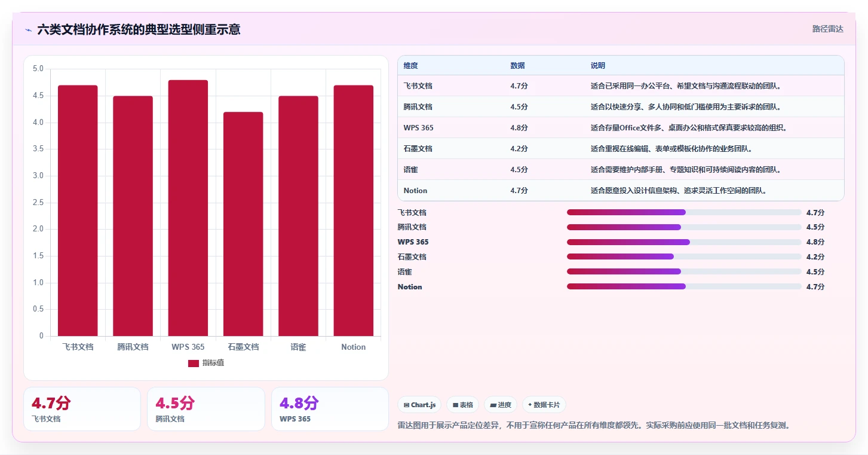The width and height of the screenshot is (868, 455).
Task: Click the 腾讯文档 progress bar
Action: click(x=684, y=227)
